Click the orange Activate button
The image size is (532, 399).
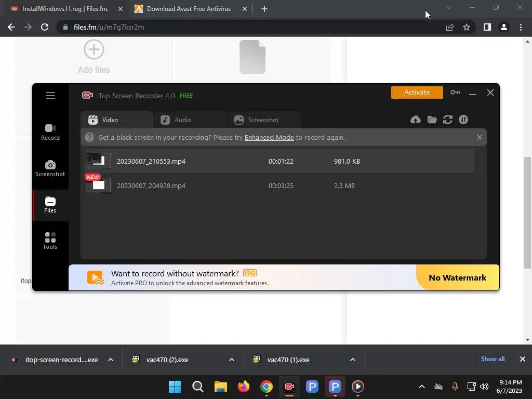click(417, 92)
